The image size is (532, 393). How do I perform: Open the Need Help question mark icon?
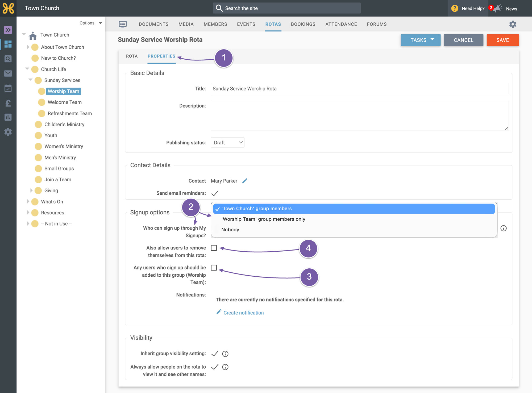(455, 8)
